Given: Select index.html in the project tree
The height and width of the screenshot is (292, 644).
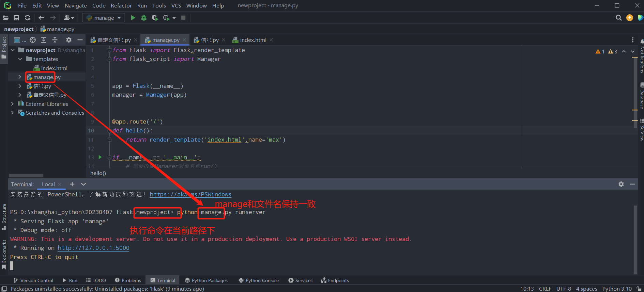Looking at the screenshot, I should click(x=50, y=68).
